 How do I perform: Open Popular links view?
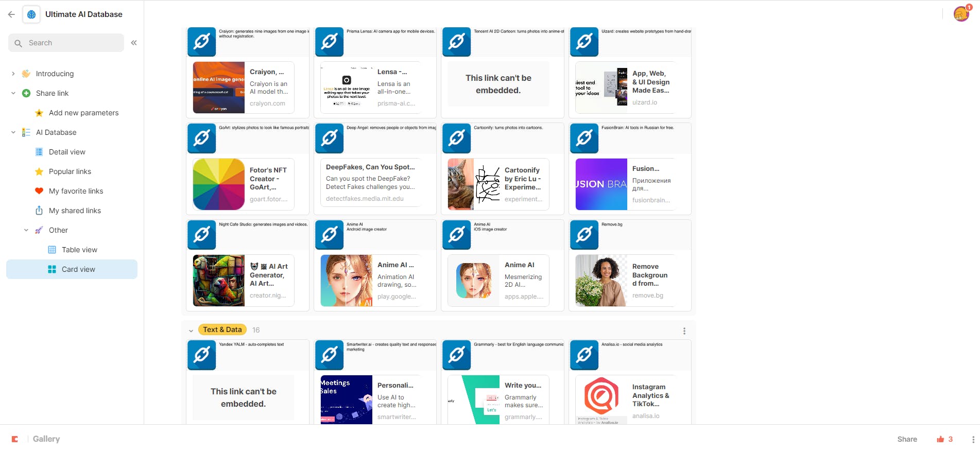coord(70,171)
